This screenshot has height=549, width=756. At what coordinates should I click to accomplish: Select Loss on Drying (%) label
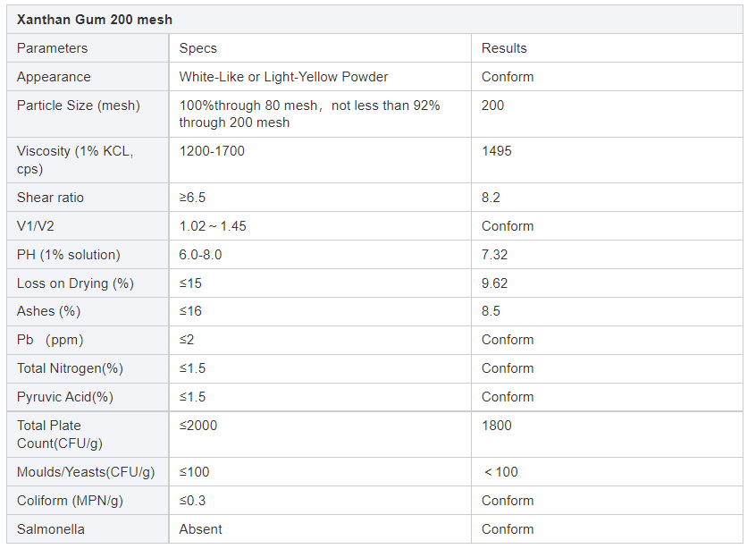(75, 283)
